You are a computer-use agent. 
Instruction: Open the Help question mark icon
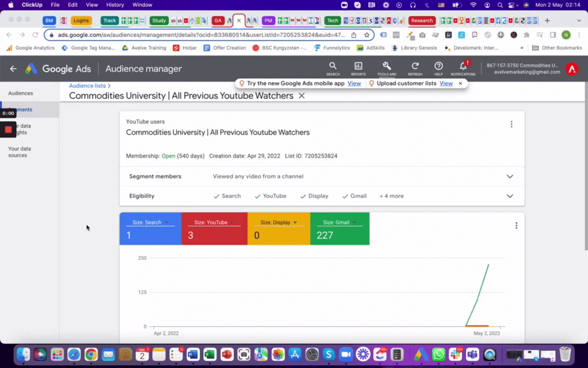pos(439,68)
